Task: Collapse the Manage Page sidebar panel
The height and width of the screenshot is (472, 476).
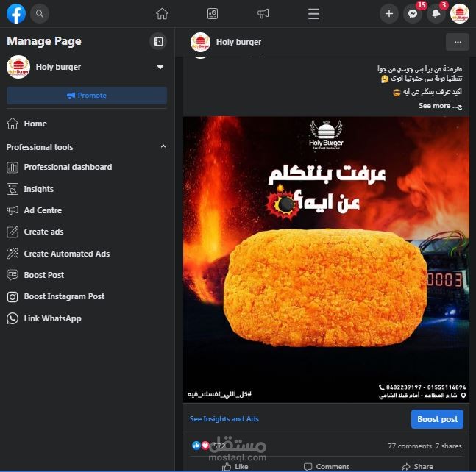Action: 158,42
